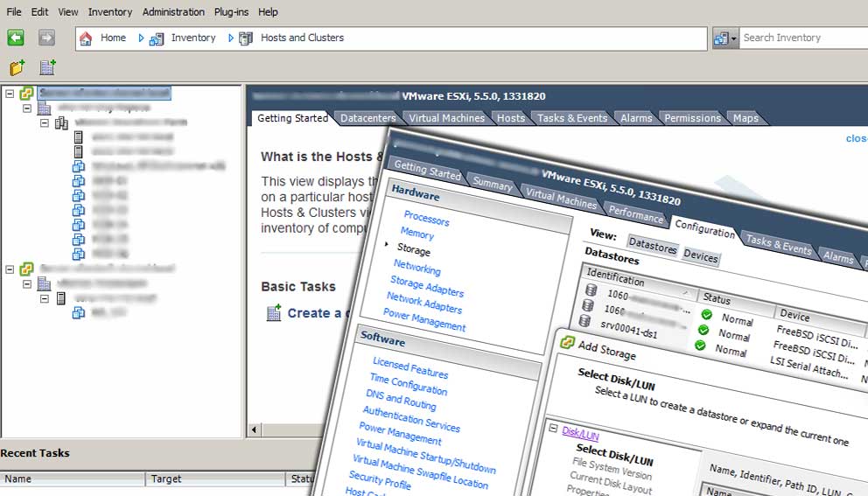Screen dimensions: 868x496
Task: Open Virtual Machine Startup/Shutdown link
Action: pyautogui.click(x=426, y=456)
